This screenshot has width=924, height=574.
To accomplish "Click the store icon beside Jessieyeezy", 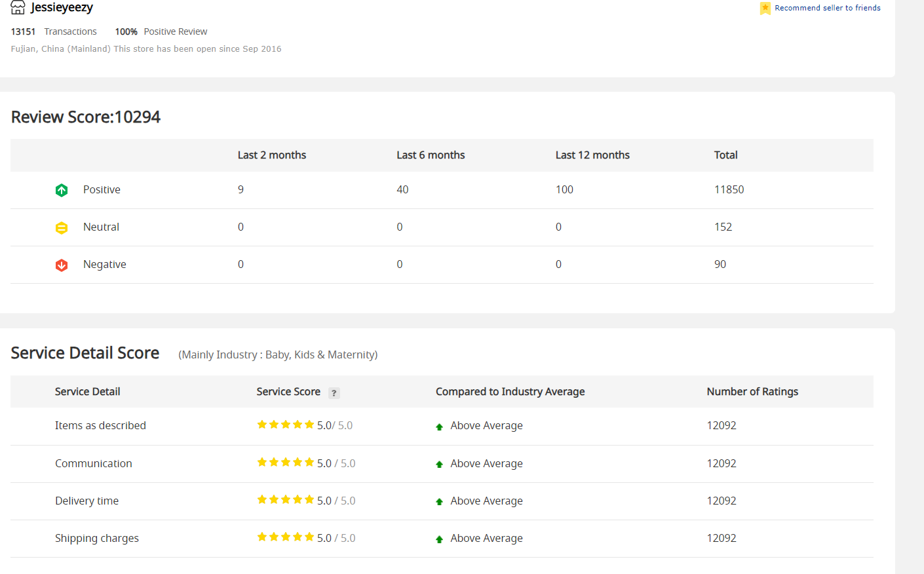I will click(x=18, y=8).
